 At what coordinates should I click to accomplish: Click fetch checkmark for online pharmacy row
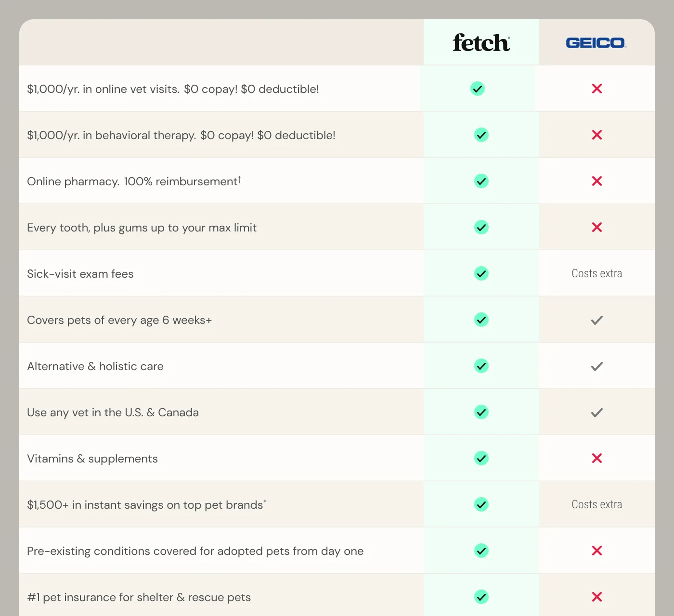[481, 181]
